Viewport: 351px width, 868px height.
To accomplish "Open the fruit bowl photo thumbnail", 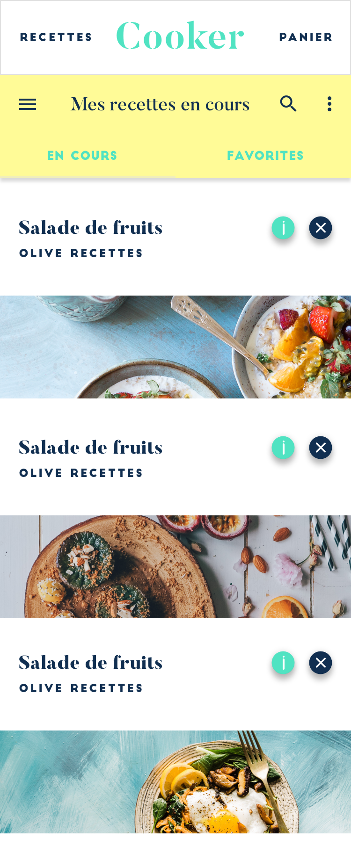I will tap(175, 347).
